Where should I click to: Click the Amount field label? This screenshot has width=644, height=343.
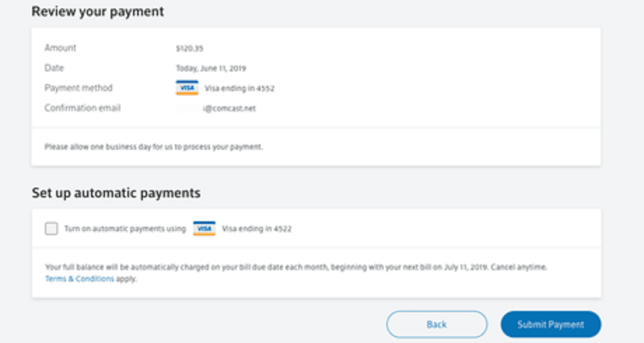point(60,48)
